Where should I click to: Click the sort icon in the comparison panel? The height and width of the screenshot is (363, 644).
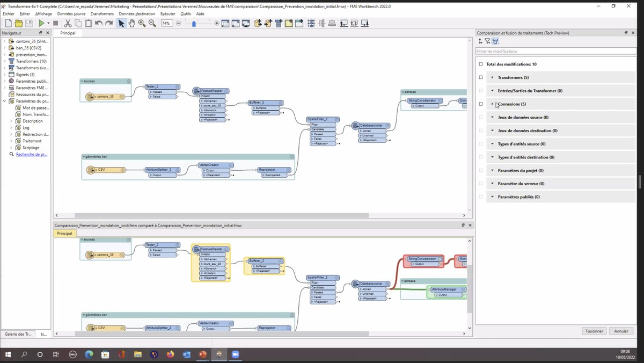(x=480, y=41)
